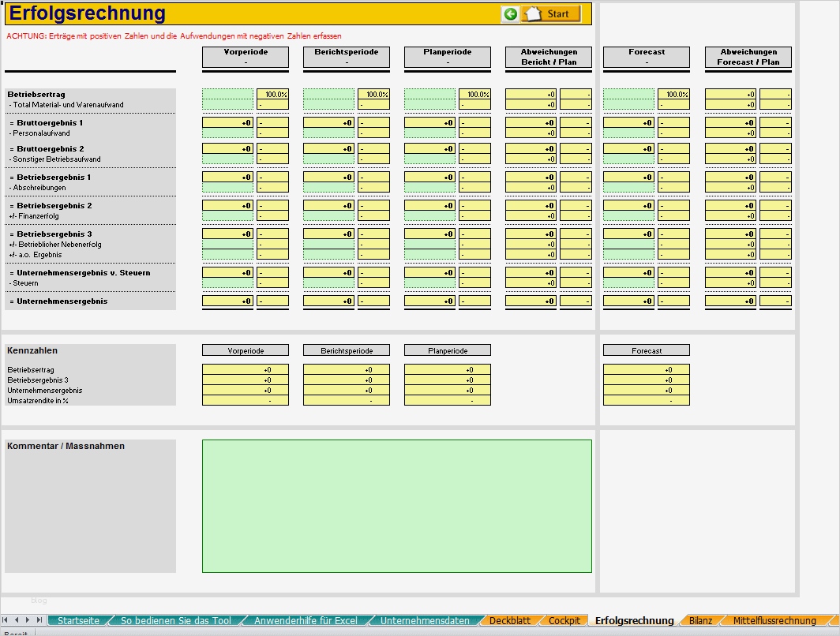Click the green Kommentar / Massnahmen text area
The height and width of the screenshot is (636, 840).
[x=397, y=505]
